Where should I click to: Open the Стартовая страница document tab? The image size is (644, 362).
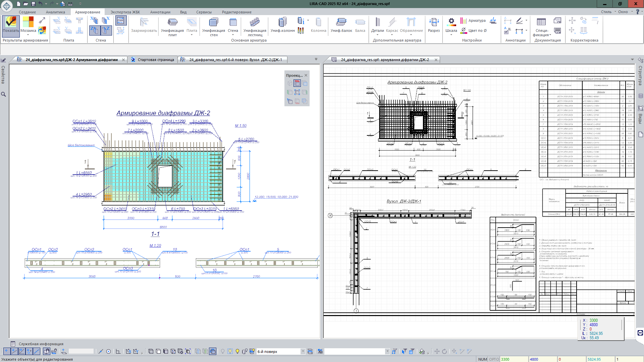[x=156, y=60]
